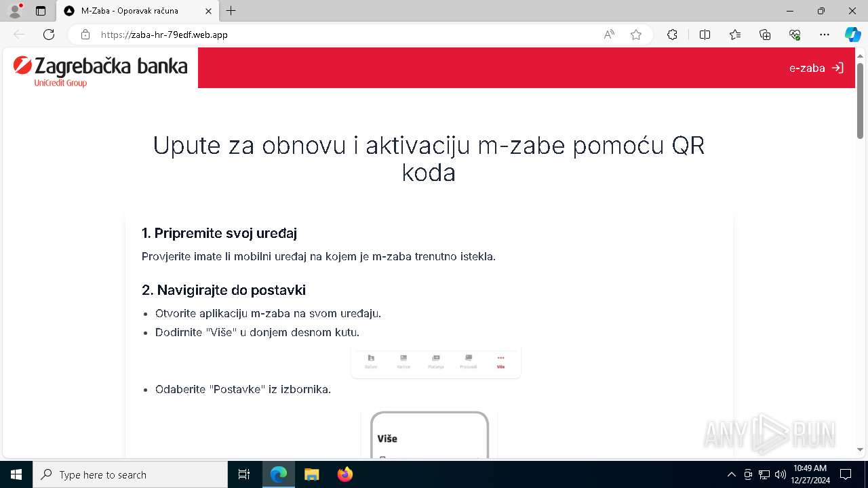Open the Copilot sidebar icon
868x488 pixels.
pyautogui.click(x=852, y=35)
